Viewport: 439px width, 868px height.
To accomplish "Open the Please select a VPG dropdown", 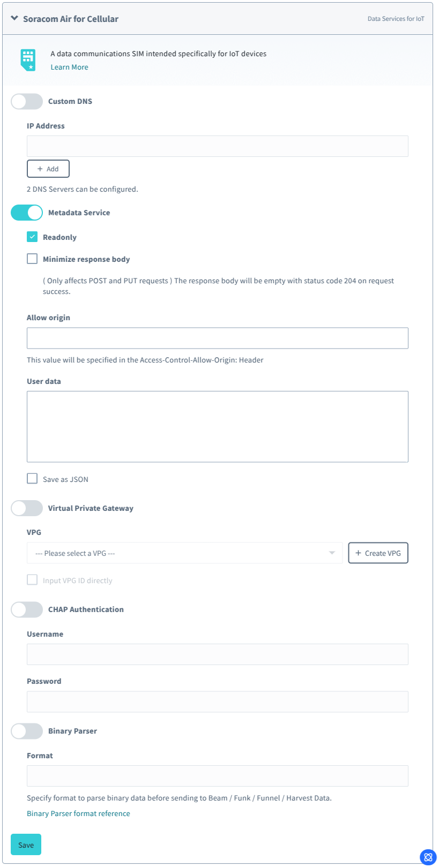I will pyautogui.click(x=185, y=553).
